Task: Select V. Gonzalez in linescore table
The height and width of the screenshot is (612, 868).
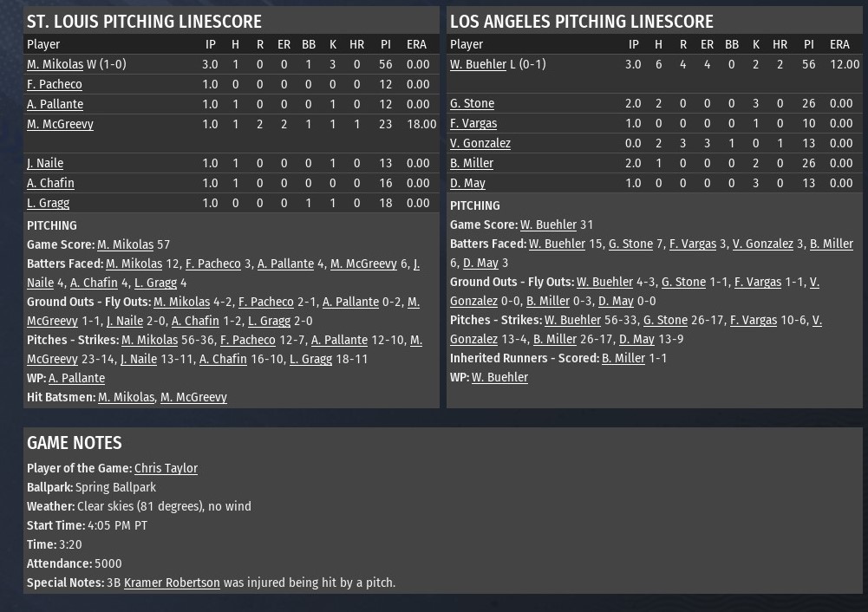Action: [480, 143]
